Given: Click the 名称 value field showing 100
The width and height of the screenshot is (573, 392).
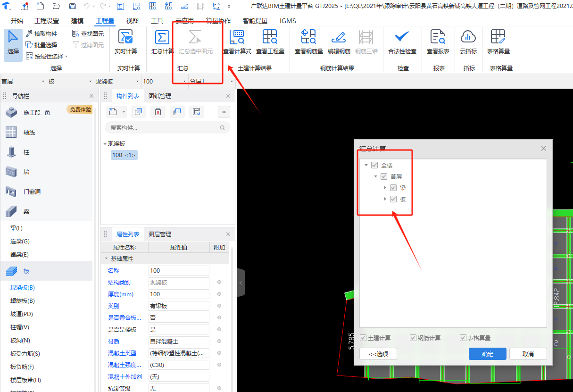Looking at the screenshot, I should 179,270.
